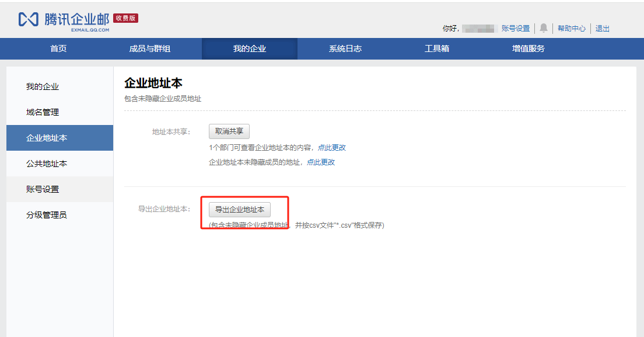
Task: Click 点此更改 next to department sharing
Action: 332,147
